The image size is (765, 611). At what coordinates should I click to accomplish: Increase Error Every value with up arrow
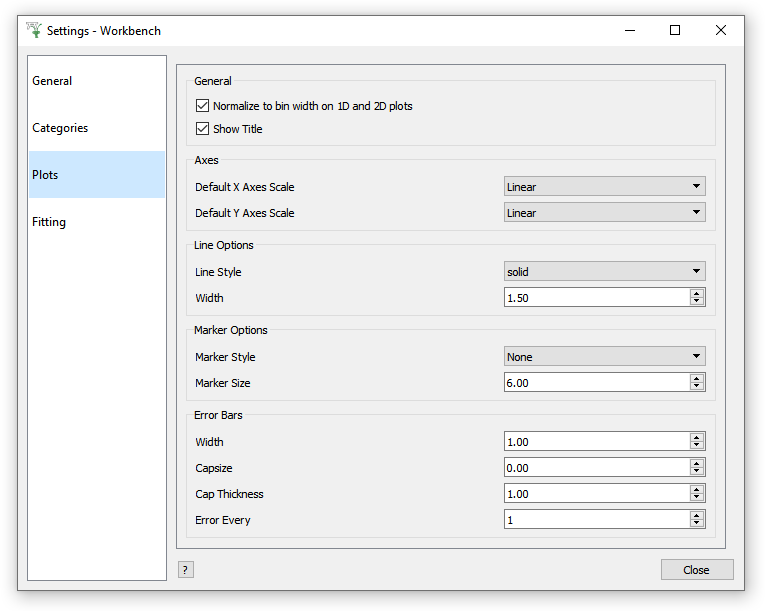pos(697,515)
